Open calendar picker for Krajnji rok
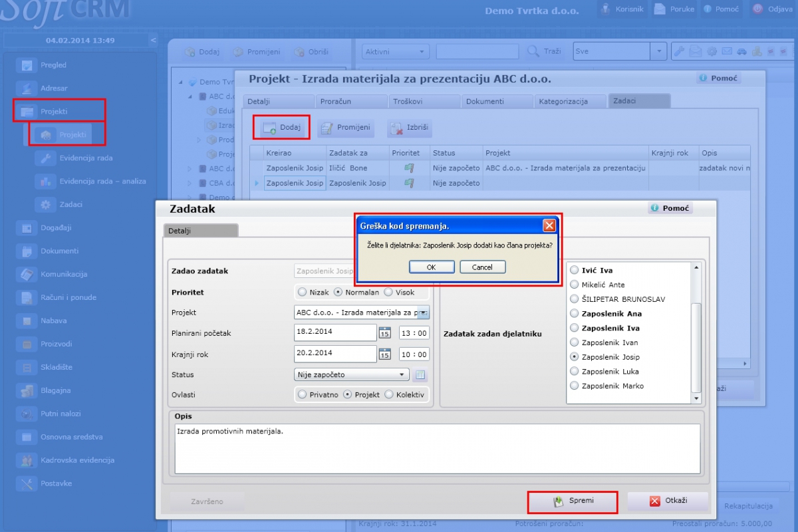This screenshot has width=798, height=532. point(384,354)
